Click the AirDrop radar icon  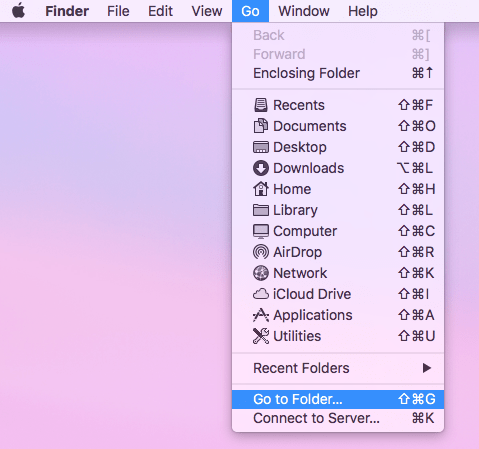(x=261, y=252)
